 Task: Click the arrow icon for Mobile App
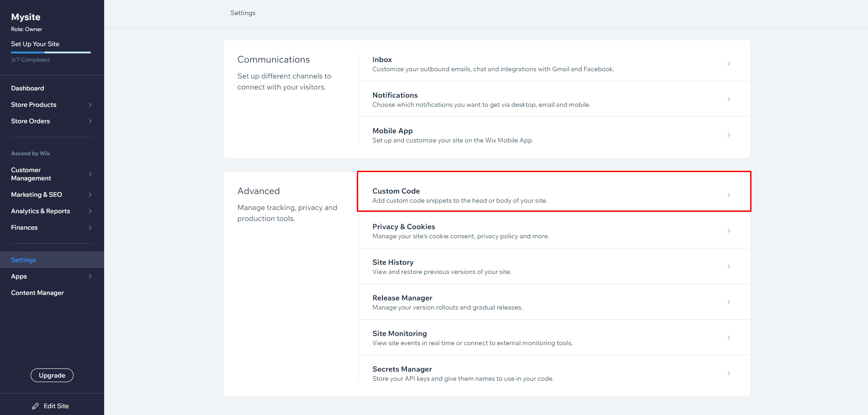(729, 135)
